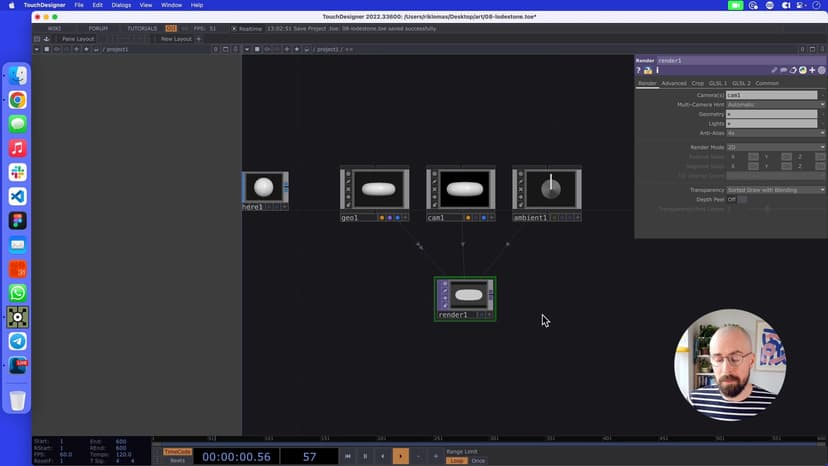The image size is (828, 466).
Task: Toggle Depth Peel off switch
Action: 742,199
